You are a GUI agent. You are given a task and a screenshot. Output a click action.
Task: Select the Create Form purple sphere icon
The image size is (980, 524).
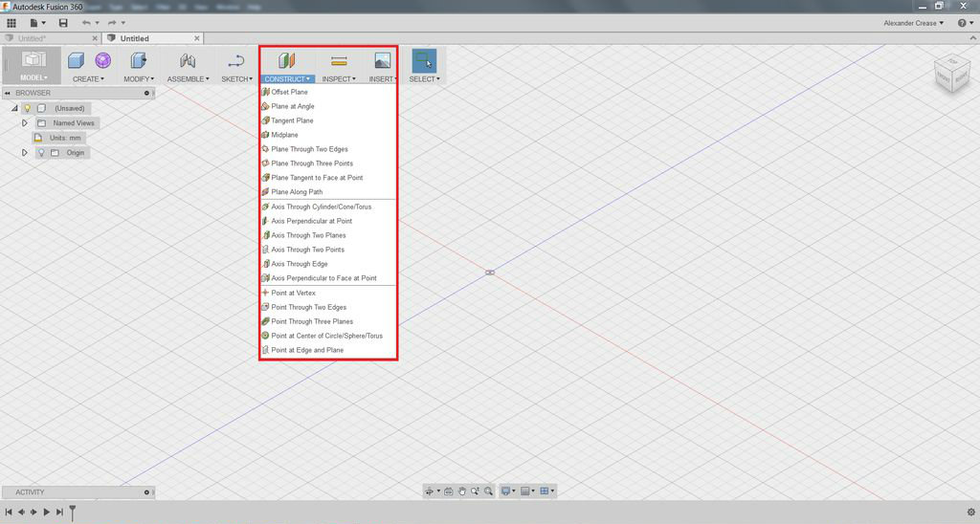(x=103, y=60)
